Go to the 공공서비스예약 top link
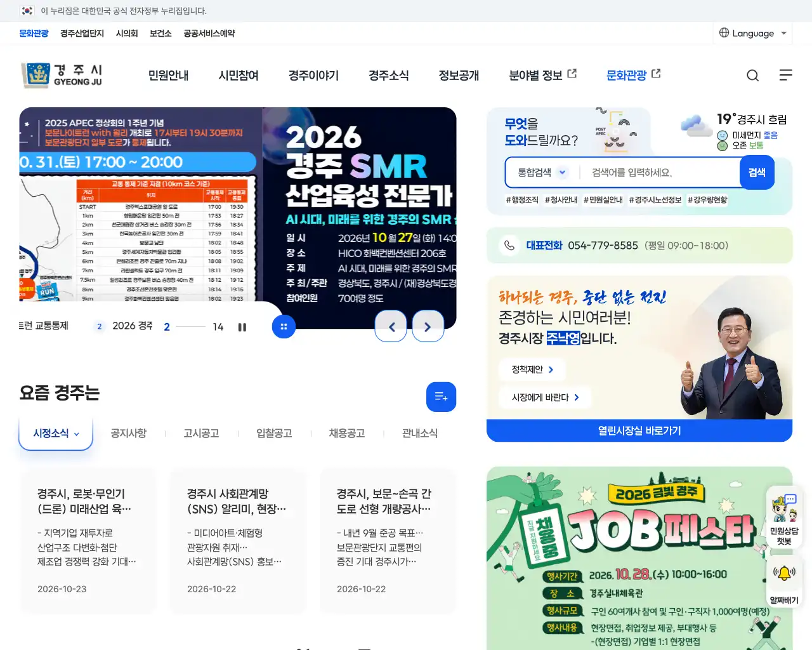 click(x=209, y=33)
